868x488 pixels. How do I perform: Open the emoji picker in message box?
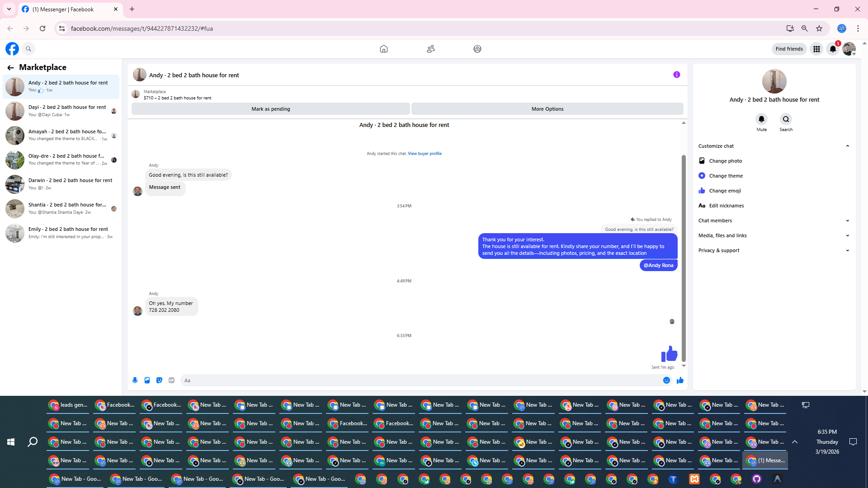coord(666,380)
